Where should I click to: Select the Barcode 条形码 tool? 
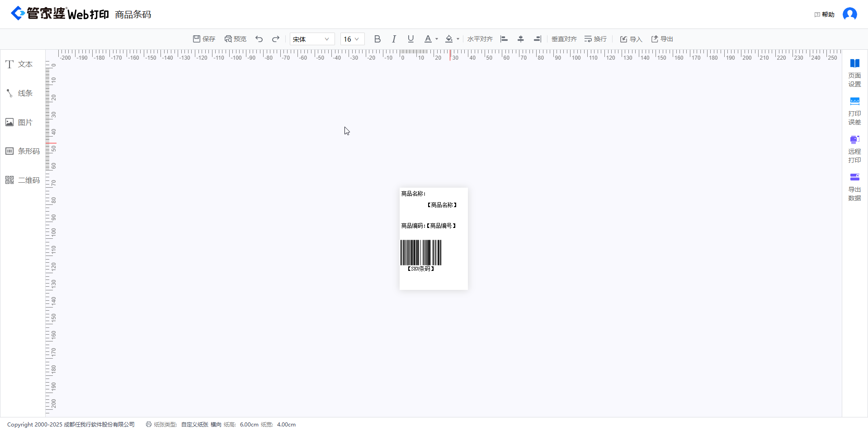tap(23, 151)
